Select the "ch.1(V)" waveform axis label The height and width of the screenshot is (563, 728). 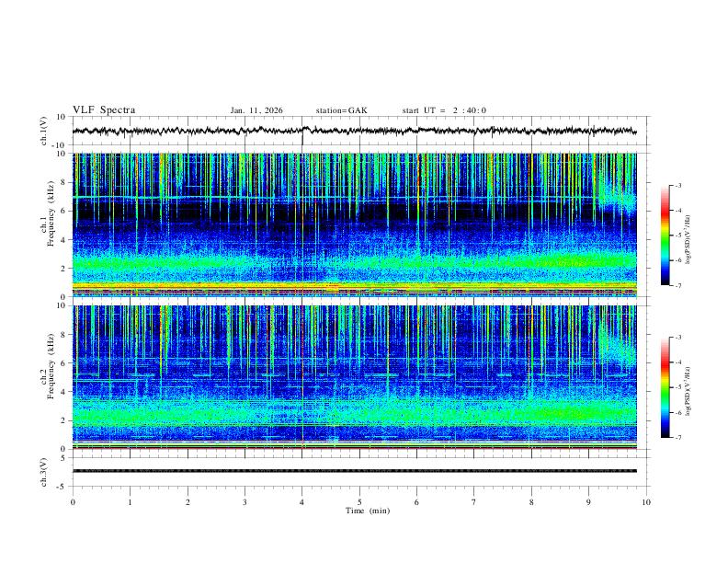pyautogui.click(x=44, y=131)
